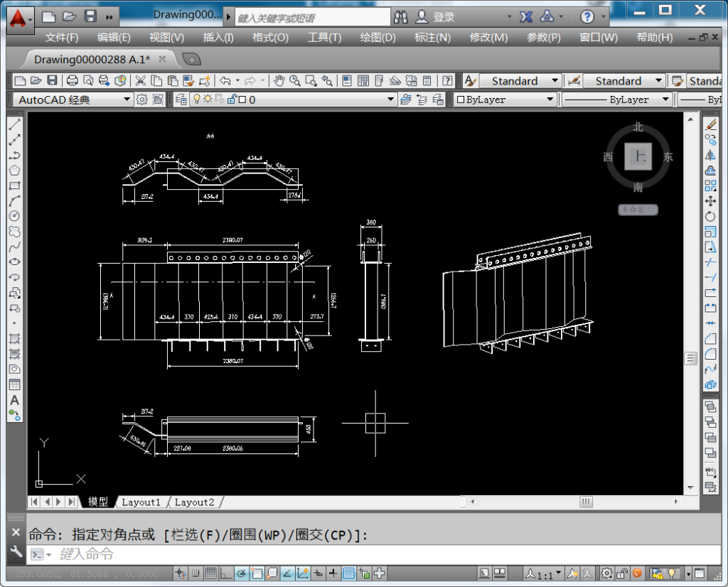Activate the Pan hand tool
Viewport: 728px width, 587px height.
(279, 81)
